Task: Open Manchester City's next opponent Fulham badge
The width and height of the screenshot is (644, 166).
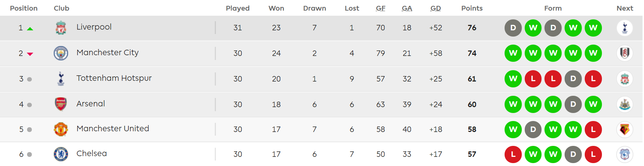Action: click(x=625, y=53)
